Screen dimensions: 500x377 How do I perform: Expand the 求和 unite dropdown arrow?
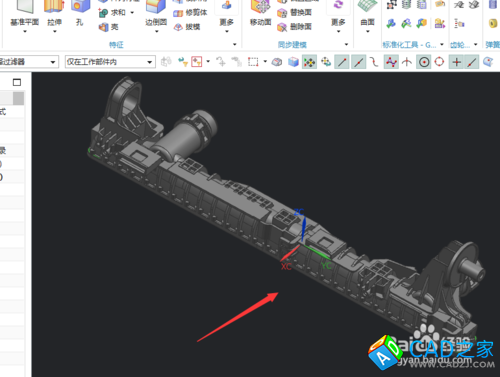(x=132, y=13)
